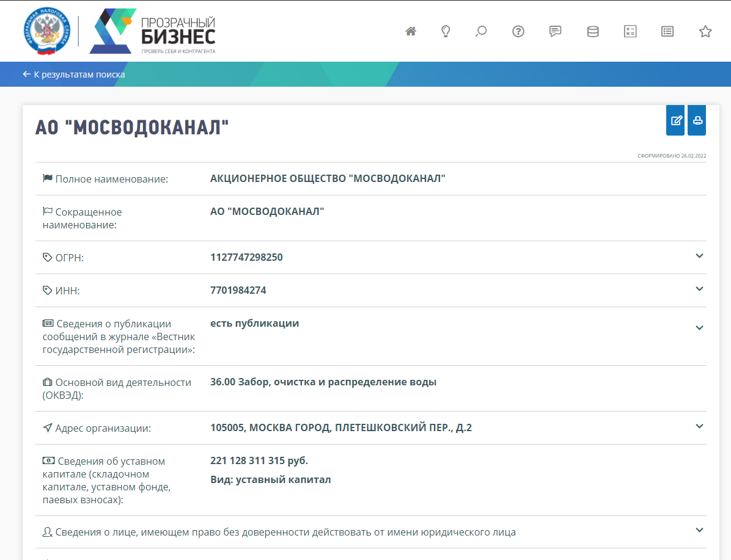
Task: Click the feedback chat bubble icon
Action: 555,31
